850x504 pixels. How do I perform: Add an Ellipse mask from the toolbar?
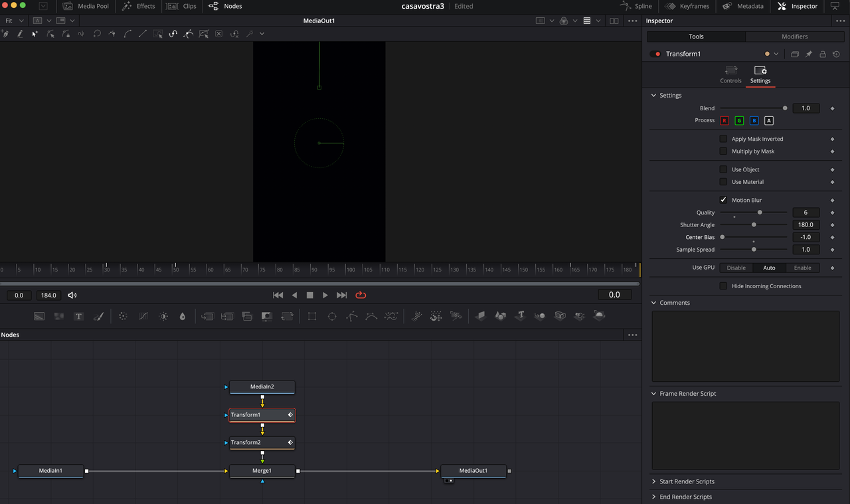click(x=332, y=317)
